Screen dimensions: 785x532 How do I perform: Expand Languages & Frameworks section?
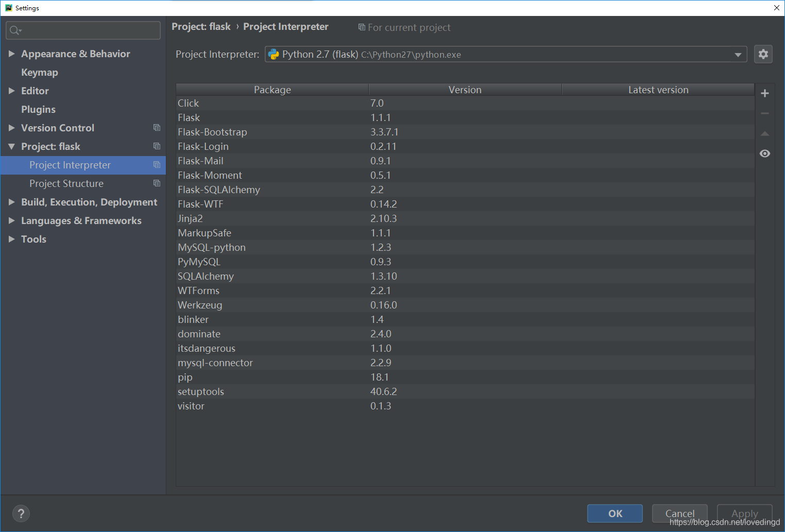[x=11, y=220]
